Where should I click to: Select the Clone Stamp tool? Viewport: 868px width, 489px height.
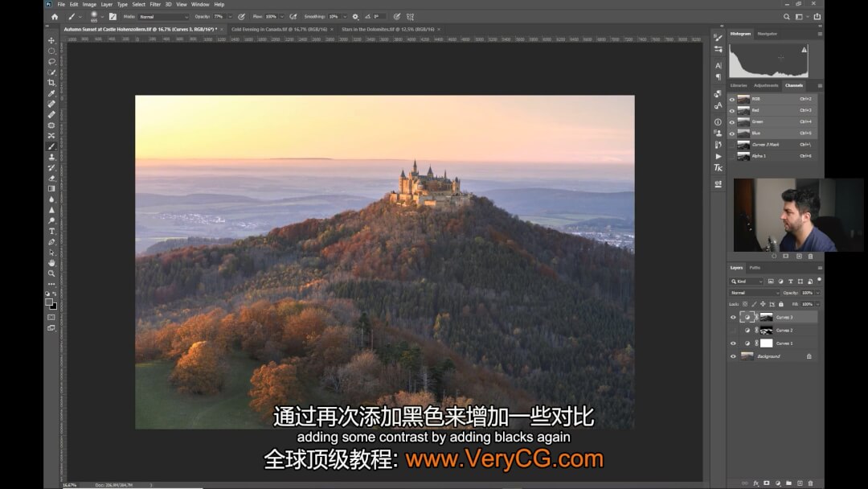[51, 158]
